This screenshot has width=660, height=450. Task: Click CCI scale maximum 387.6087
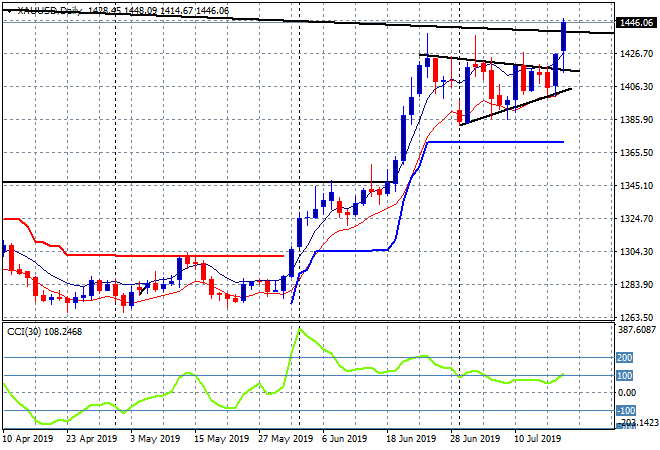tap(637, 330)
